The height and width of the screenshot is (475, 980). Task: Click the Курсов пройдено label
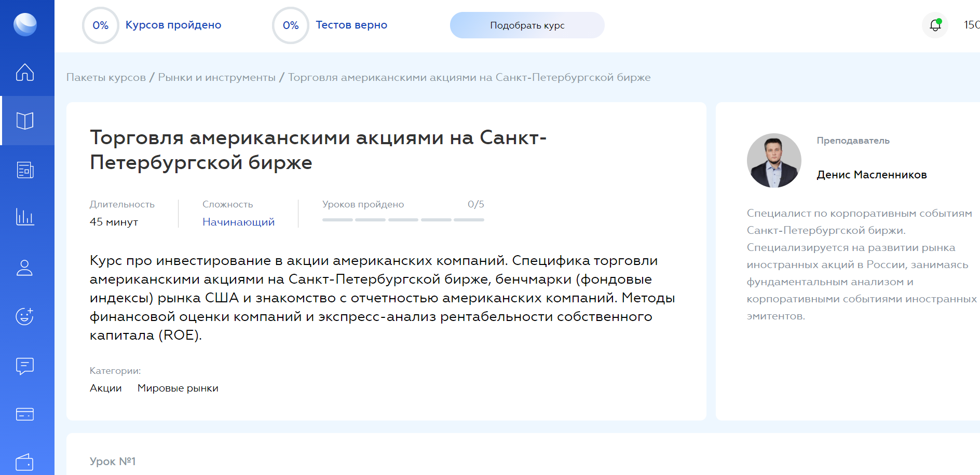(173, 25)
